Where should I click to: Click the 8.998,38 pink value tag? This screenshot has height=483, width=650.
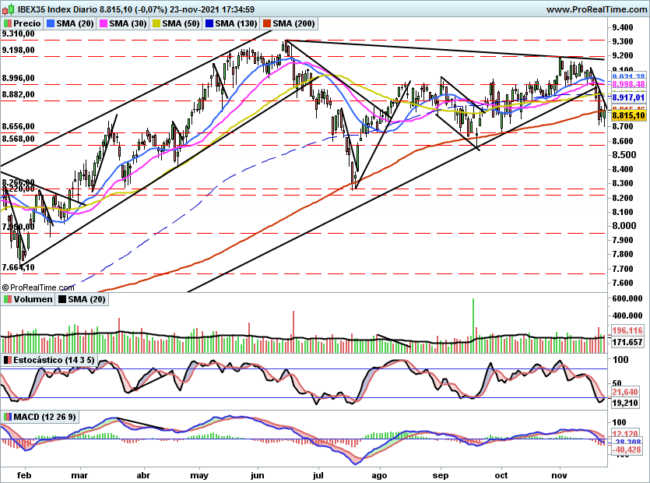[x=628, y=84]
